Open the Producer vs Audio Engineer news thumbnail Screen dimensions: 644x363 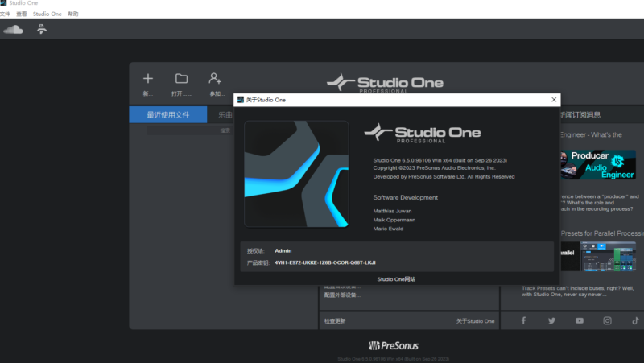(x=598, y=165)
